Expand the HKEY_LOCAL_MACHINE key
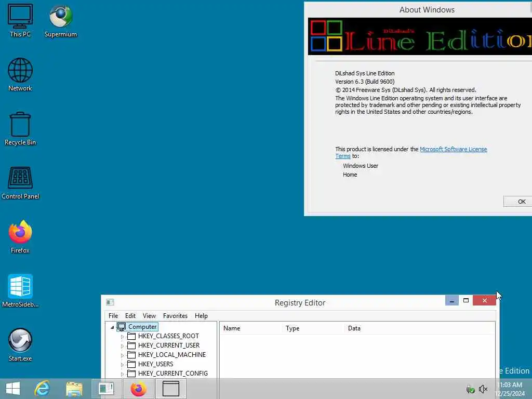This screenshot has width=532, height=399. 123,355
